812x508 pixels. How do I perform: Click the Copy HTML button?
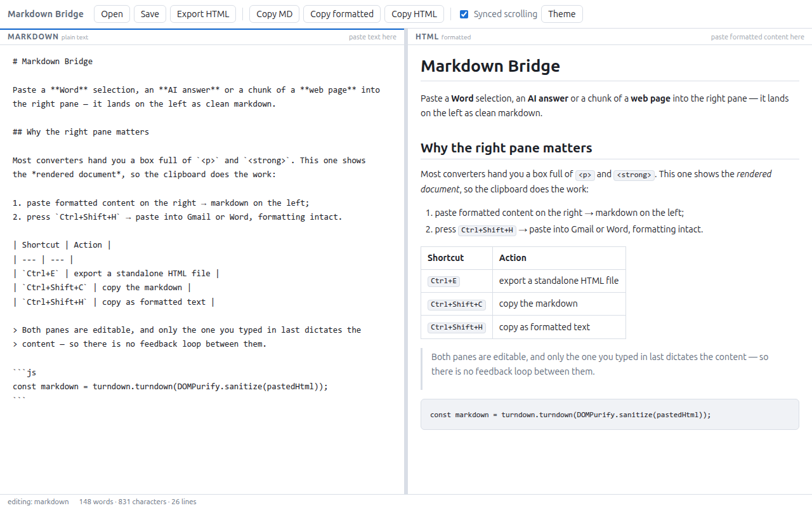(x=414, y=14)
